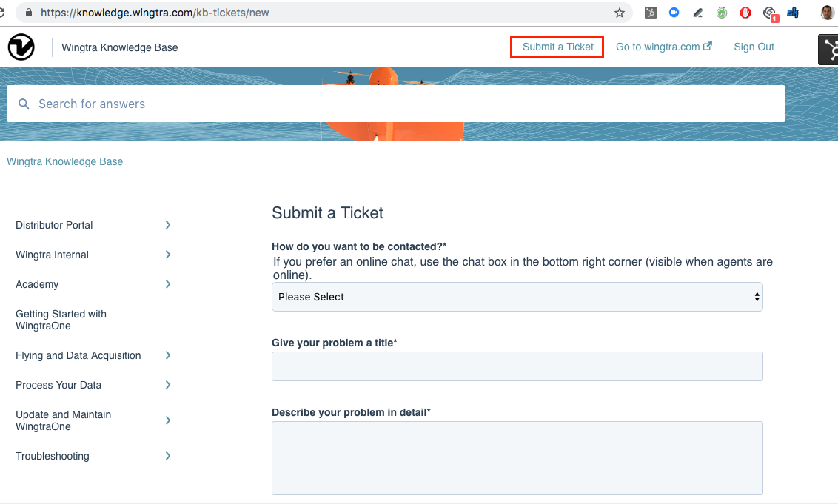Click the problem title input field
This screenshot has width=838, height=504.
click(517, 366)
